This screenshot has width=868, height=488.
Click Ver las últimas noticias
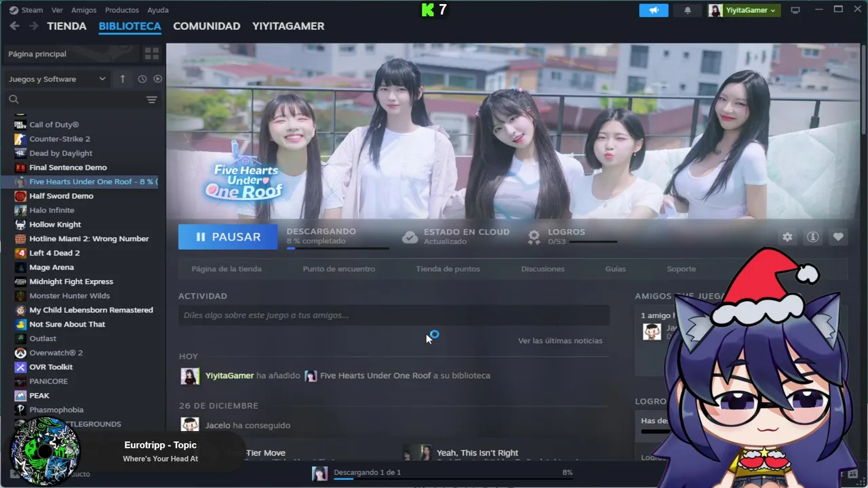tap(560, 341)
